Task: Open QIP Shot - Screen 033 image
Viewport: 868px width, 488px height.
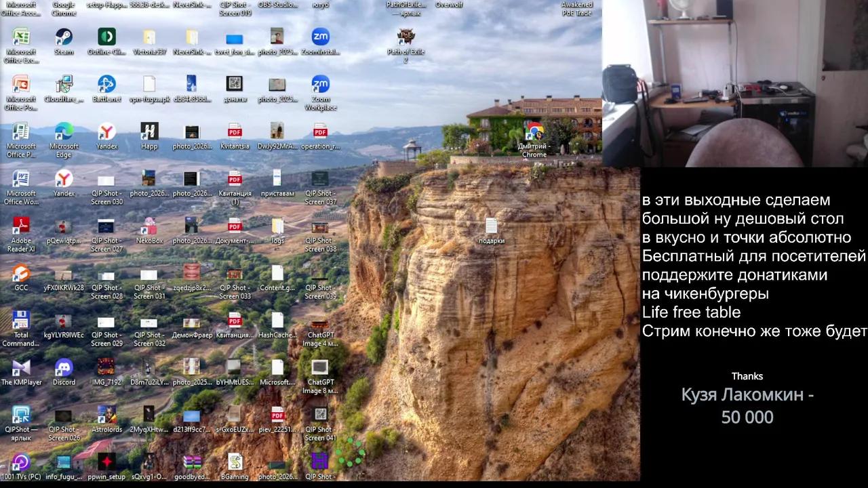Action: point(235,283)
